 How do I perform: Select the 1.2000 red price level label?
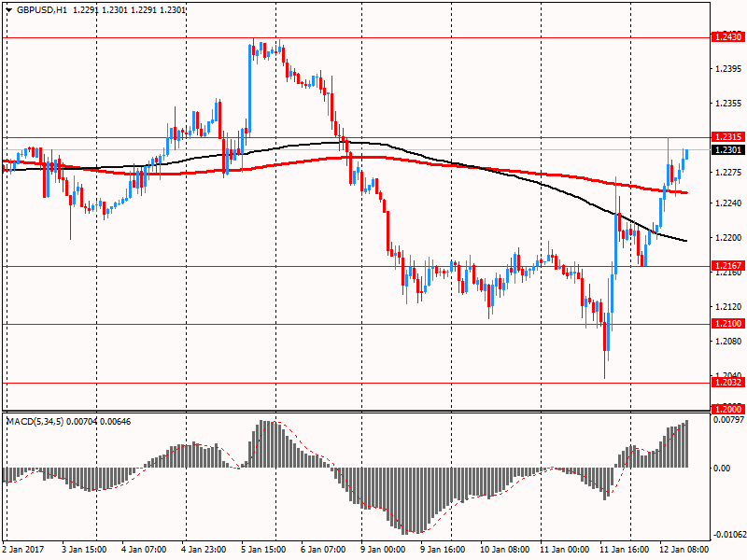click(x=728, y=409)
